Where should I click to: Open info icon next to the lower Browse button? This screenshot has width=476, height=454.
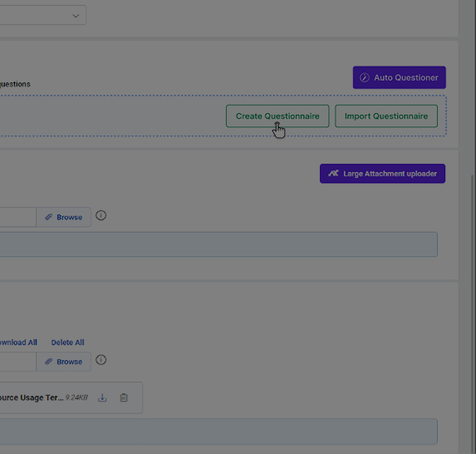tap(101, 360)
